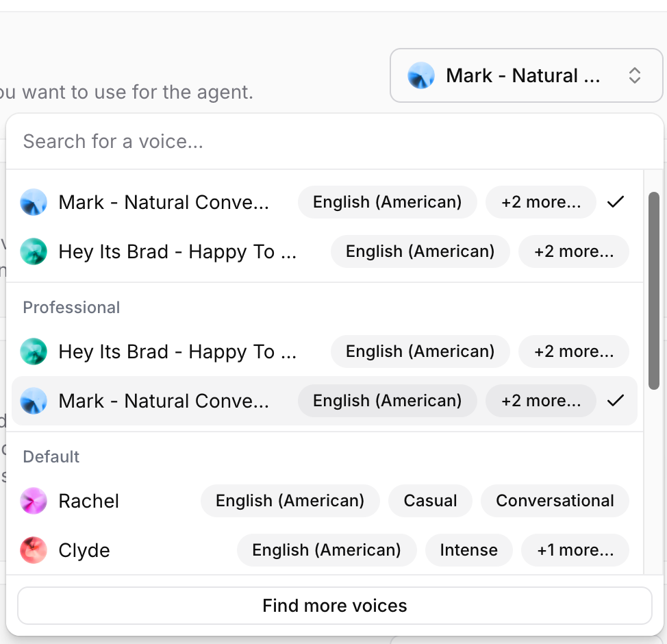The image size is (667, 644).
Task: Expand the +1 more tag on Clyde's row
Action: pos(575,550)
